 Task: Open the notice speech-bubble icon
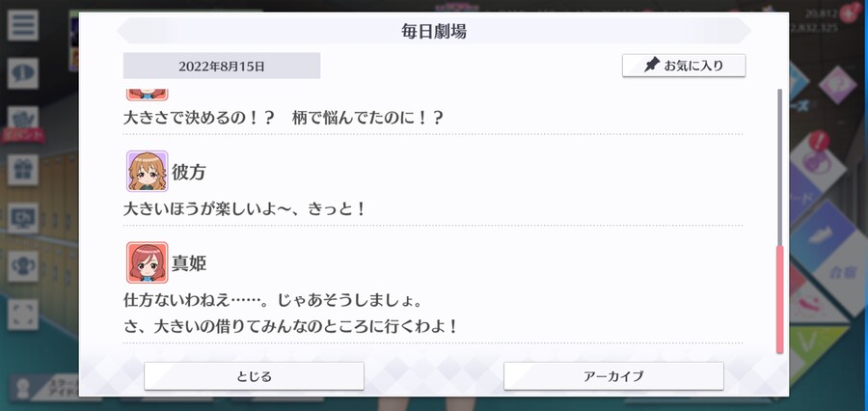(23, 73)
